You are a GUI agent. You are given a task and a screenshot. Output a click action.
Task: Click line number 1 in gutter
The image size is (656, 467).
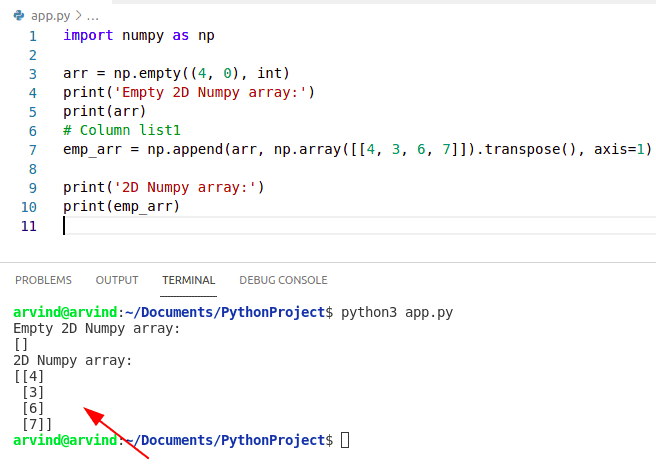click(x=33, y=36)
